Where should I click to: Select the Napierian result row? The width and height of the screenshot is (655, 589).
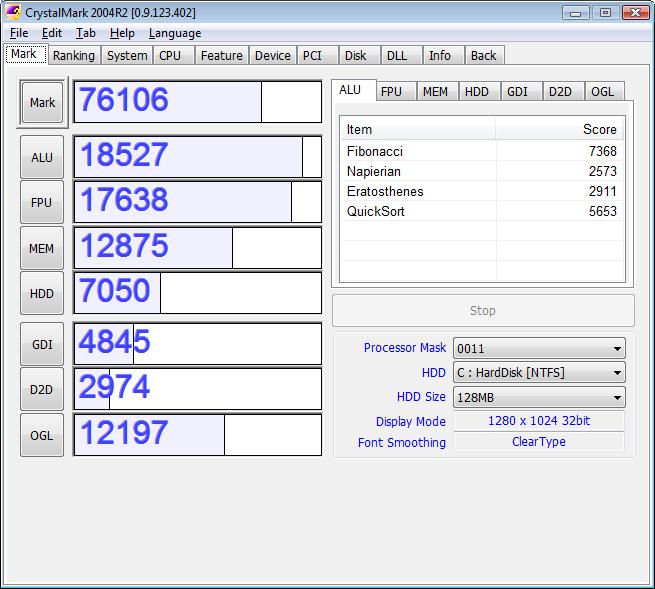tap(482, 171)
